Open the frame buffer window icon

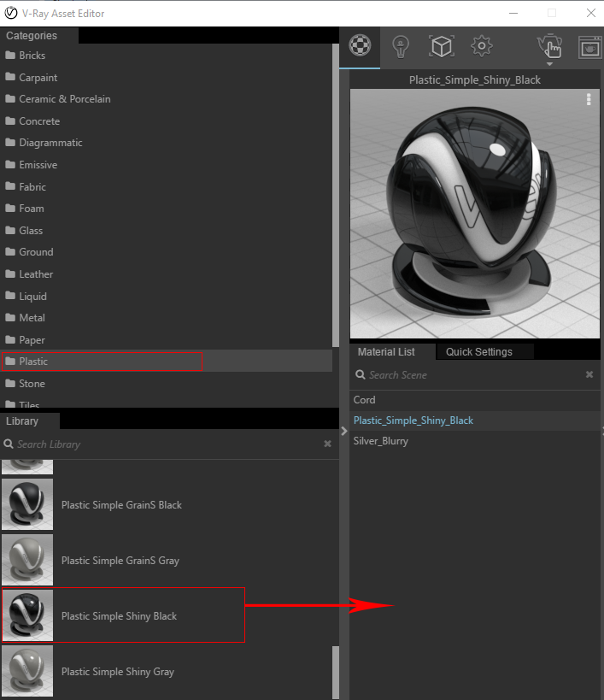click(x=589, y=47)
